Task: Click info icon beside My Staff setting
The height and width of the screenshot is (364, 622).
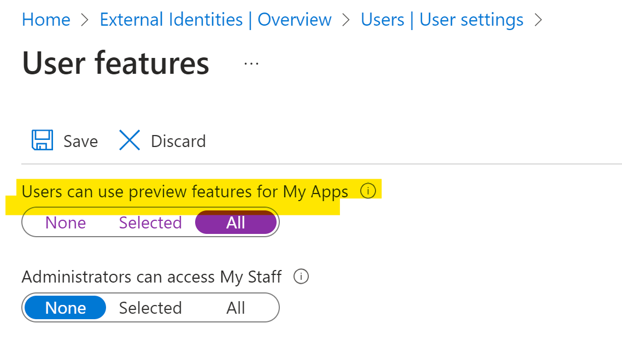Action: (301, 277)
